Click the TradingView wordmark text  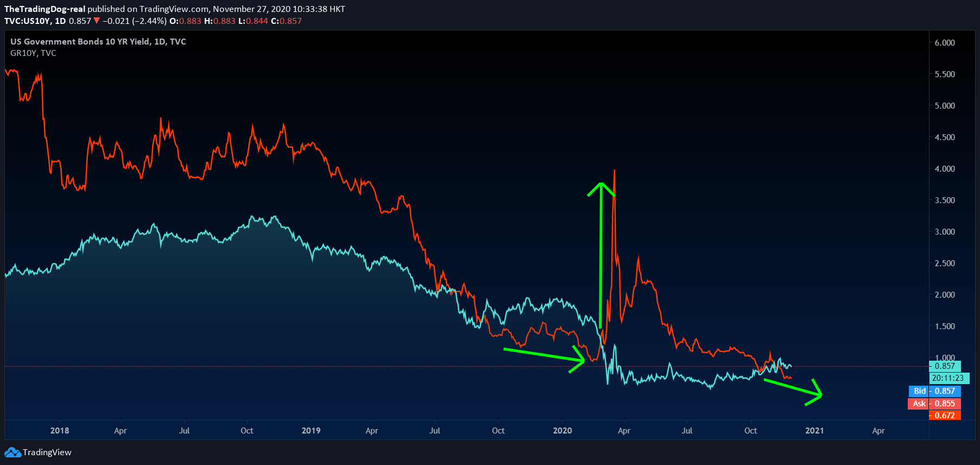(47, 452)
